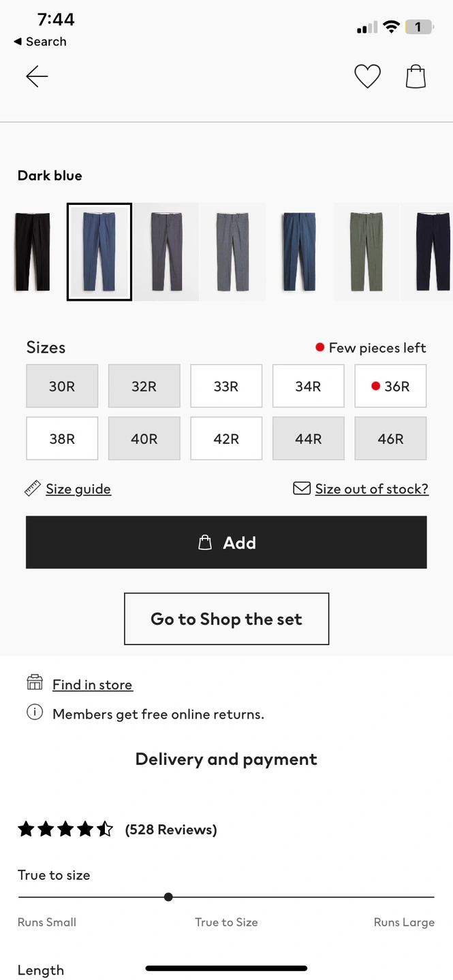This screenshot has height=980, width=453.
Task: View the 528 Reviews
Action: [x=171, y=830]
